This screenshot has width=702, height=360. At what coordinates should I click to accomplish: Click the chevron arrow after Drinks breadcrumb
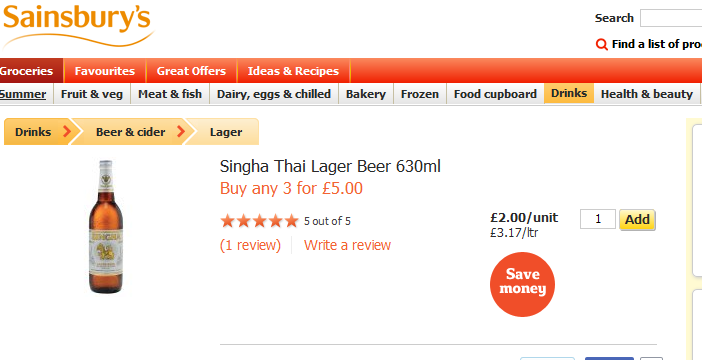pos(67,132)
